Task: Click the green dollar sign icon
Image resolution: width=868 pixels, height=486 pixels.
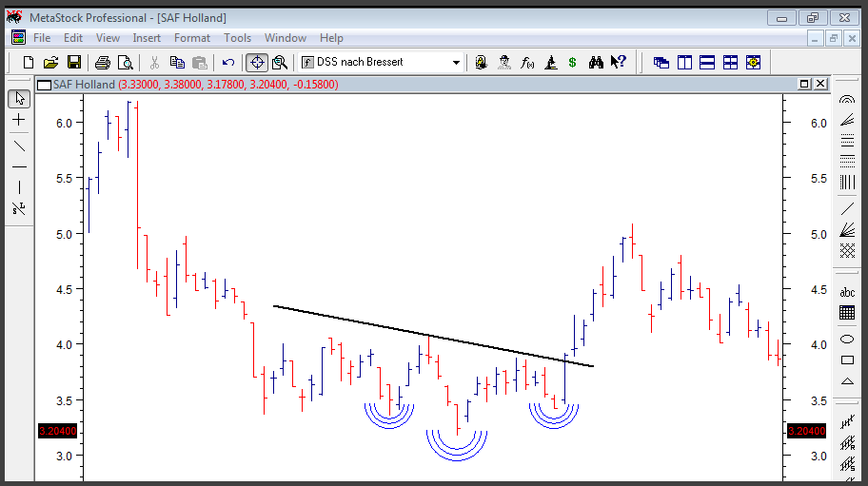Action: 572,63
